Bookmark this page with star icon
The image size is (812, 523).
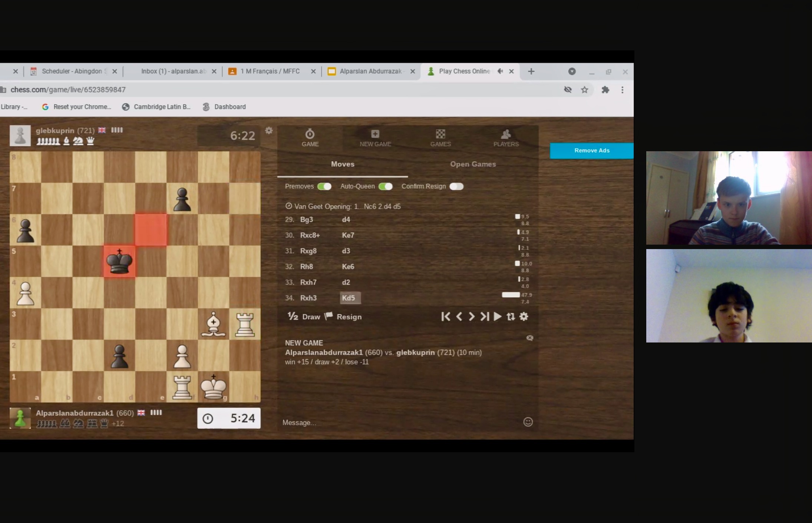click(585, 90)
